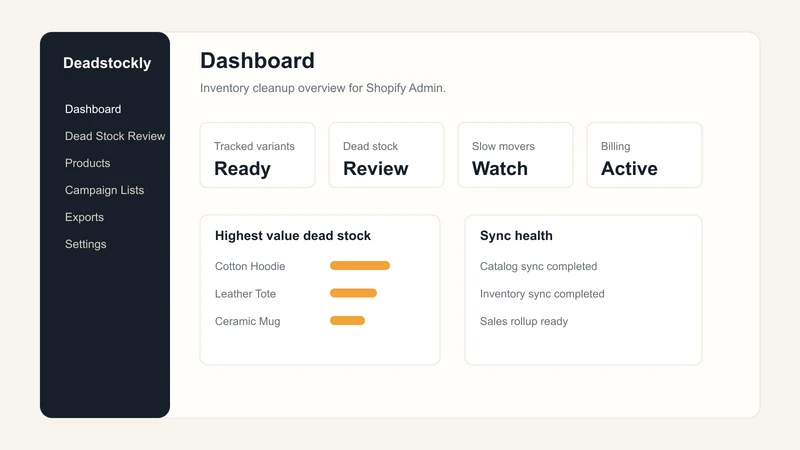
Task: Select the Leather Tote row label
Action: coord(245,294)
